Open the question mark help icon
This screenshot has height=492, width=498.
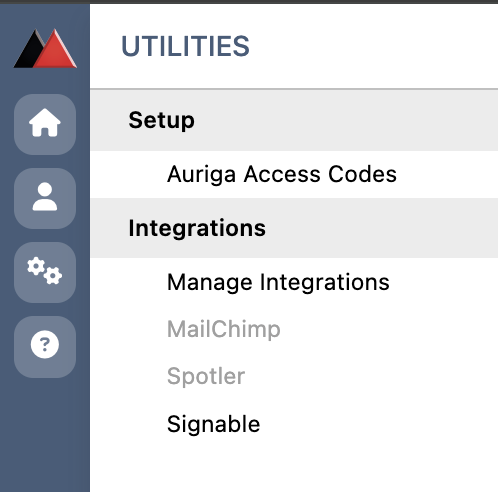(45, 347)
